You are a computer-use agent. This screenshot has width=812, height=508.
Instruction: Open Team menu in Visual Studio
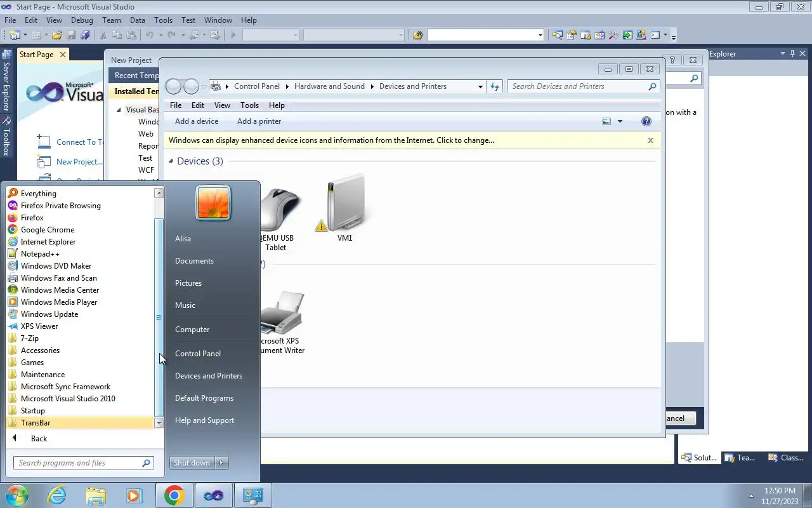point(112,20)
